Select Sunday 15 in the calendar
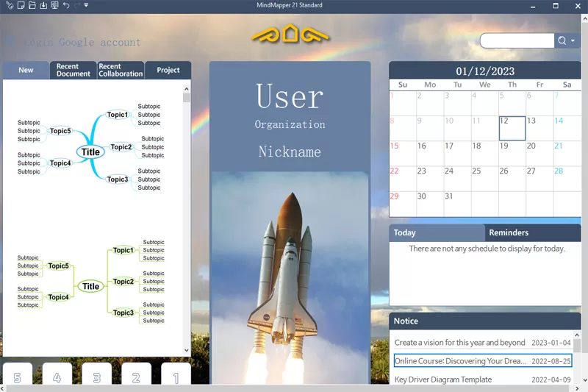Image resolution: width=588 pixels, height=392 pixels. pos(403,154)
